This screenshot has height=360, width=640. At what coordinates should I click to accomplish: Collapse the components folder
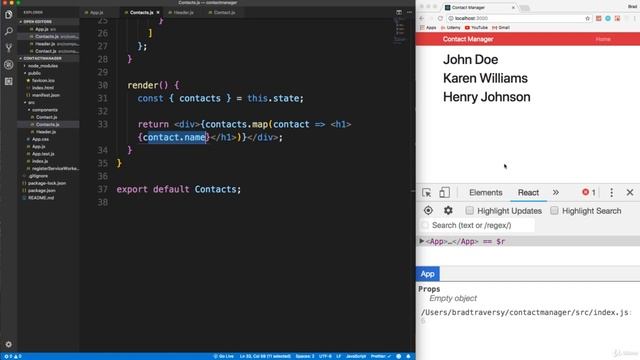pos(45,110)
